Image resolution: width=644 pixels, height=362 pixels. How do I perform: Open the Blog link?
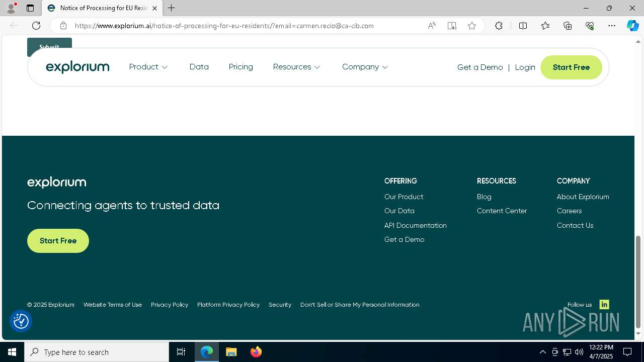coord(484,197)
